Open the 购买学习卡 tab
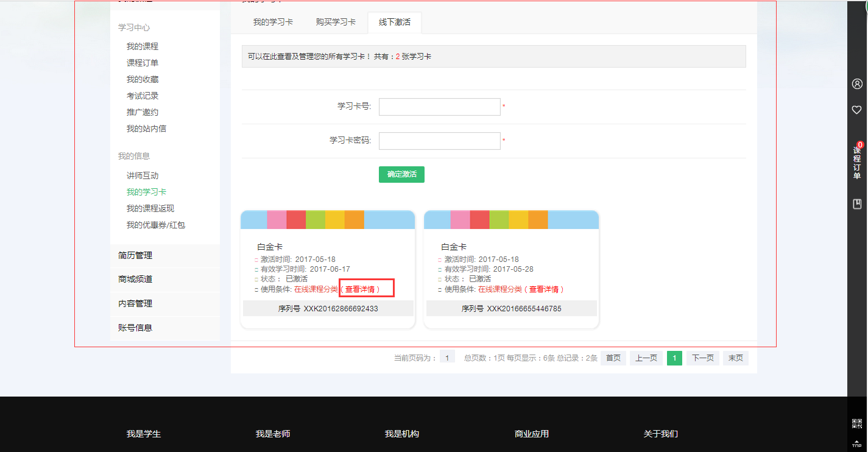The image size is (868, 452). [x=335, y=23]
